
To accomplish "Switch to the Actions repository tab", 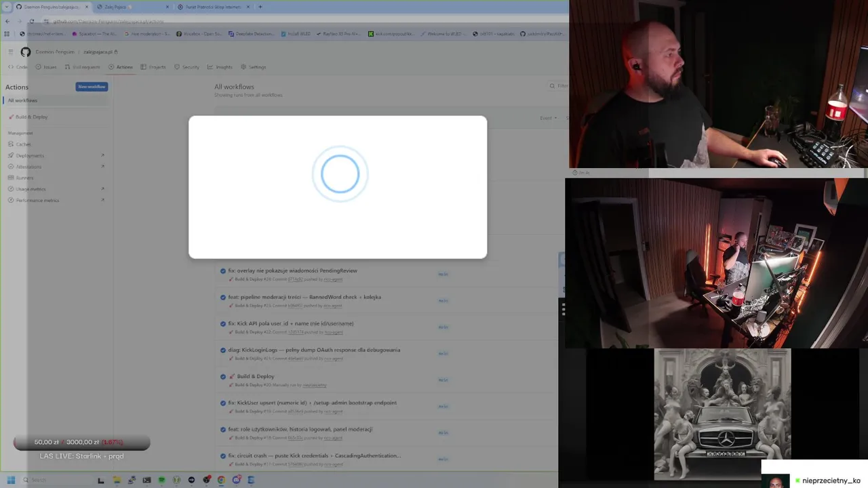I will [121, 67].
